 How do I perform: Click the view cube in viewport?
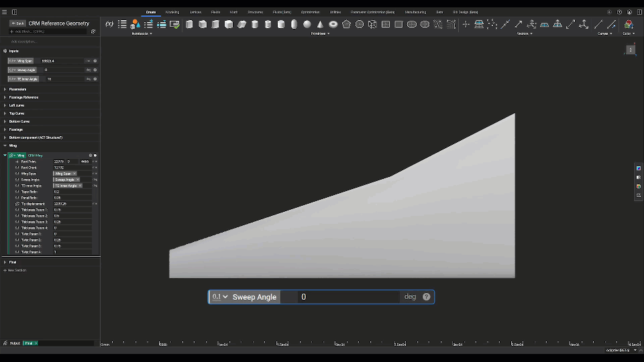pos(631,50)
